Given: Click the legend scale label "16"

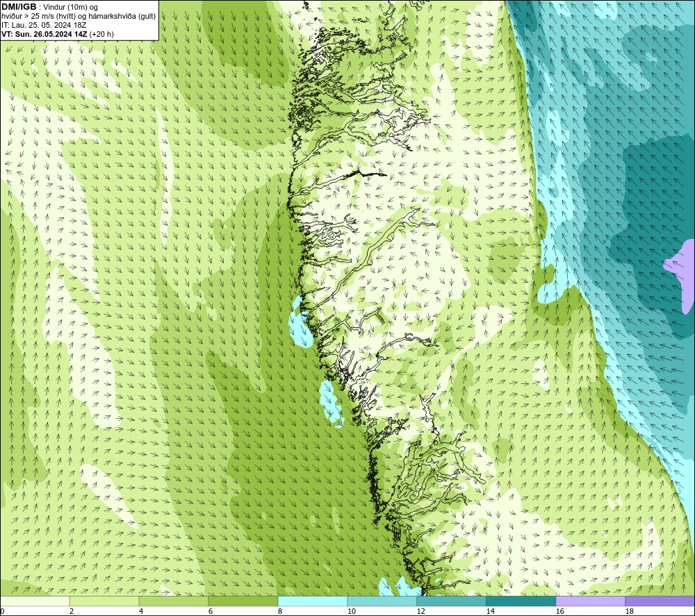Looking at the screenshot, I should [559, 612].
